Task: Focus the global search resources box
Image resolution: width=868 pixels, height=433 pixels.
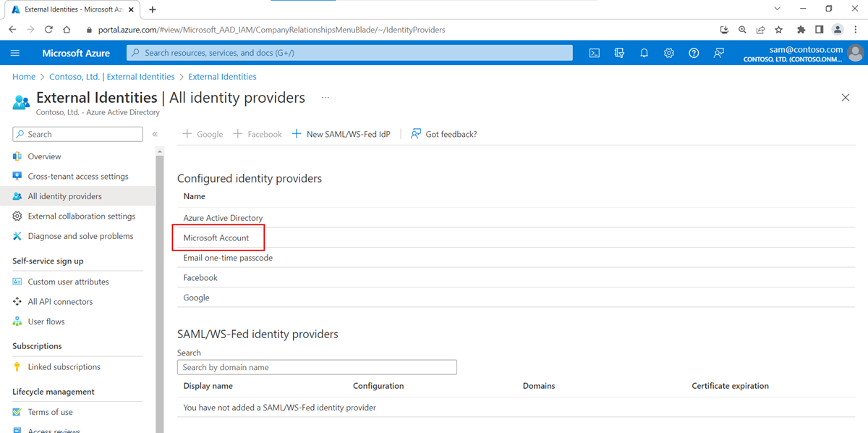Action: pos(349,53)
